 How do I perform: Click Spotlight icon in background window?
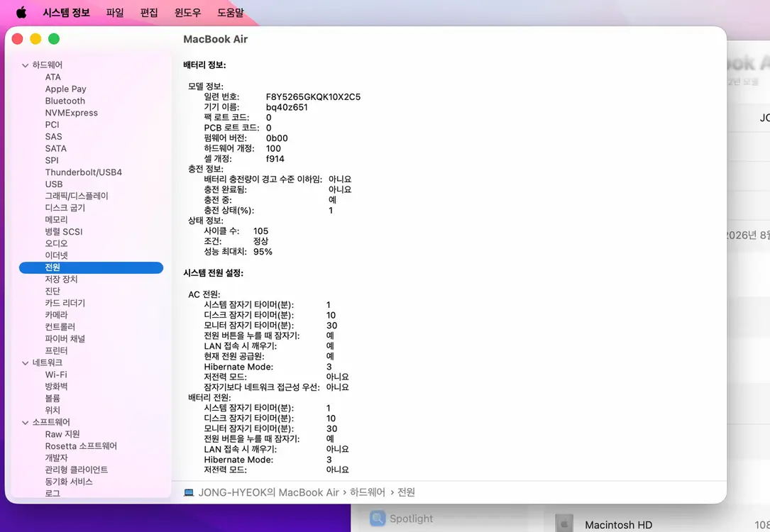(x=378, y=519)
